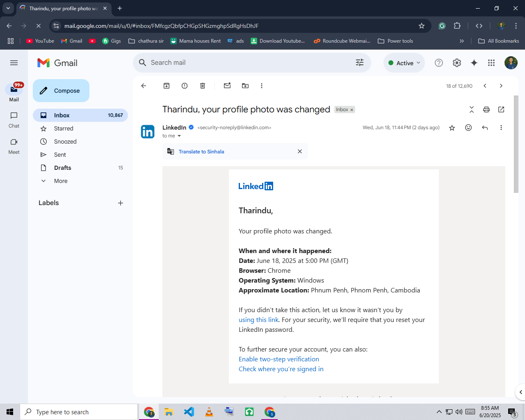This screenshot has height=420, width=525.
Task: Go back to inbox with back arrow
Action: (x=144, y=86)
